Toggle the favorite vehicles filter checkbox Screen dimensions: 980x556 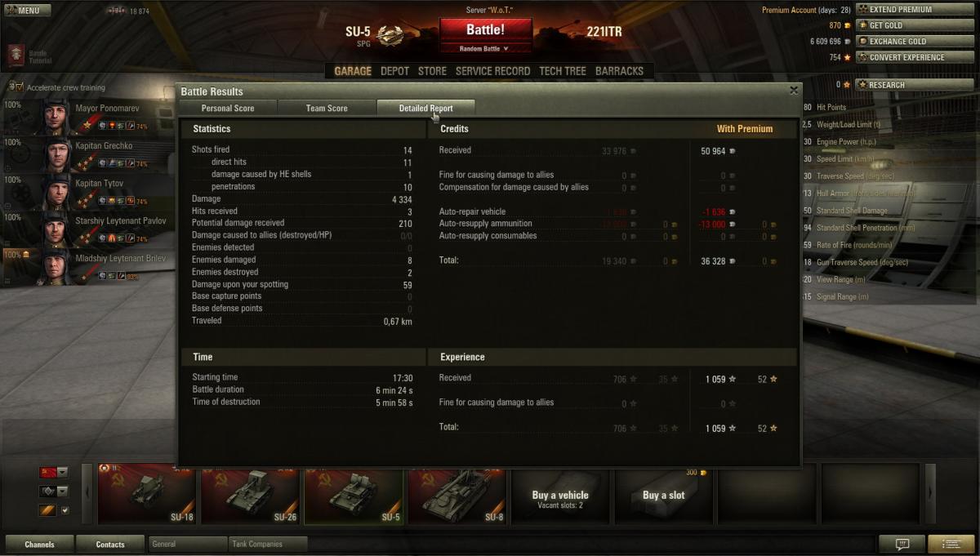pyautogui.click(x=66, y=510)
